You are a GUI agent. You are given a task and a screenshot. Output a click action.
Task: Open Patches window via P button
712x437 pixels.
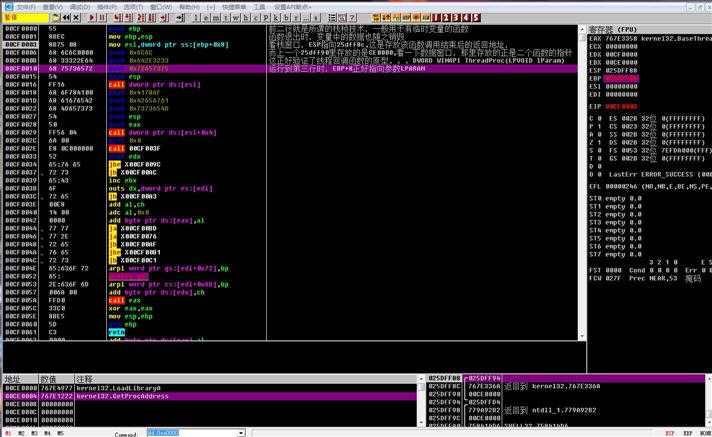[266, 18]
